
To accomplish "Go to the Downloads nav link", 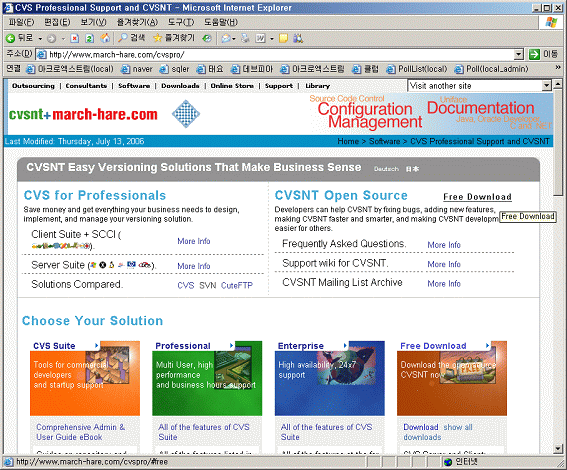I will coord(180,86).
